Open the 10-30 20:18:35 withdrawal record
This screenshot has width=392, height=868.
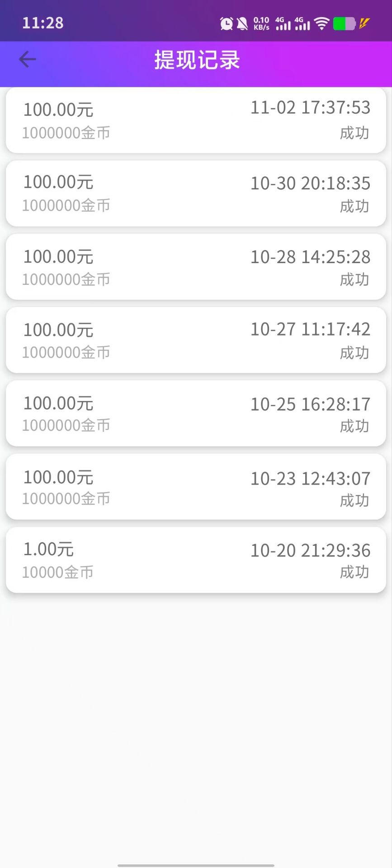click(196, 193)
